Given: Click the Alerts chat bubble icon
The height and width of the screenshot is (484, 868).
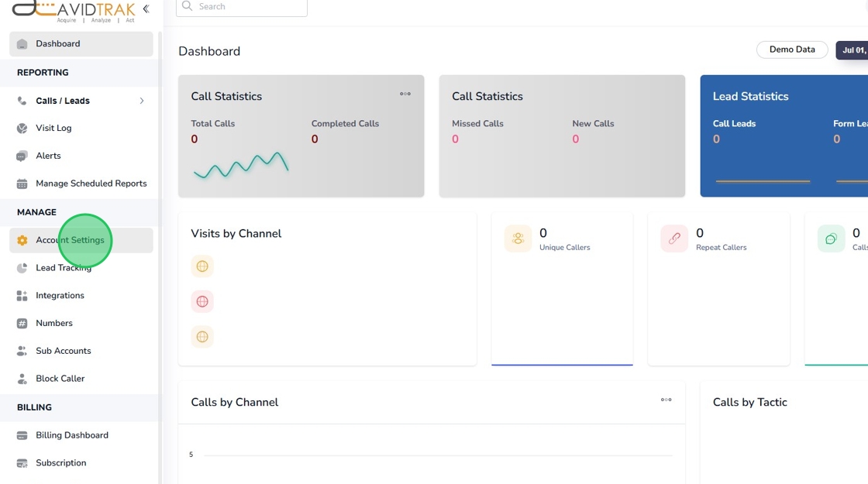Looking at the screenshot, I should [x=22, y=156].
